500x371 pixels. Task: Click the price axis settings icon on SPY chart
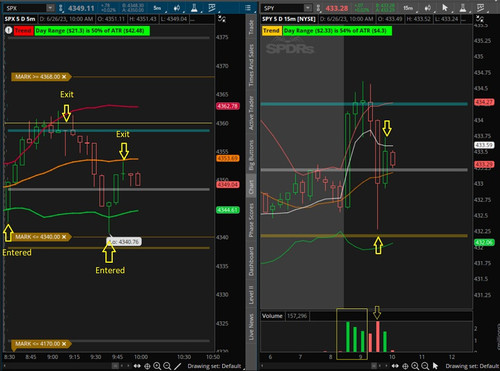pyautogui.click(x=480, y=19)
